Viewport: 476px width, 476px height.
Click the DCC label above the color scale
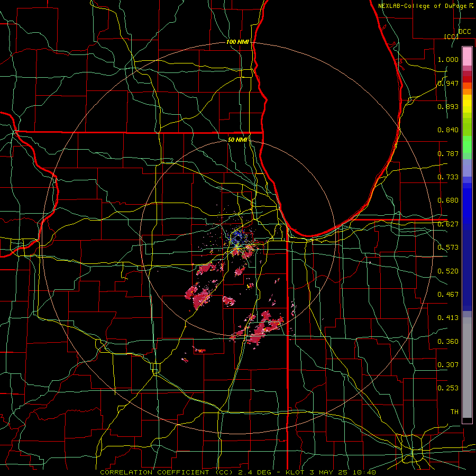464,32
